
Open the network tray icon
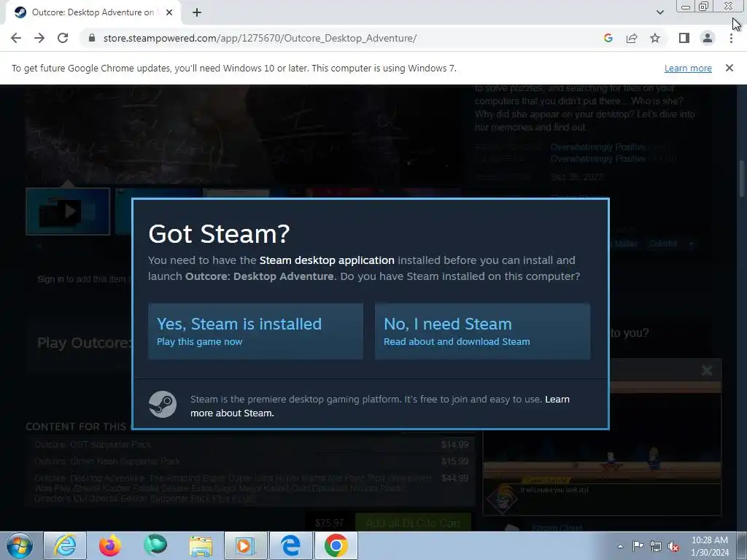point(656,546)
